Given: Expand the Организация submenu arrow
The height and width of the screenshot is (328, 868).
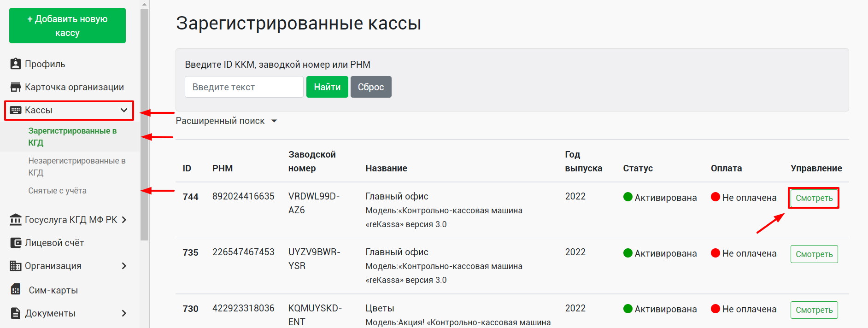Looking at the screenshot, I should [124, 266].
